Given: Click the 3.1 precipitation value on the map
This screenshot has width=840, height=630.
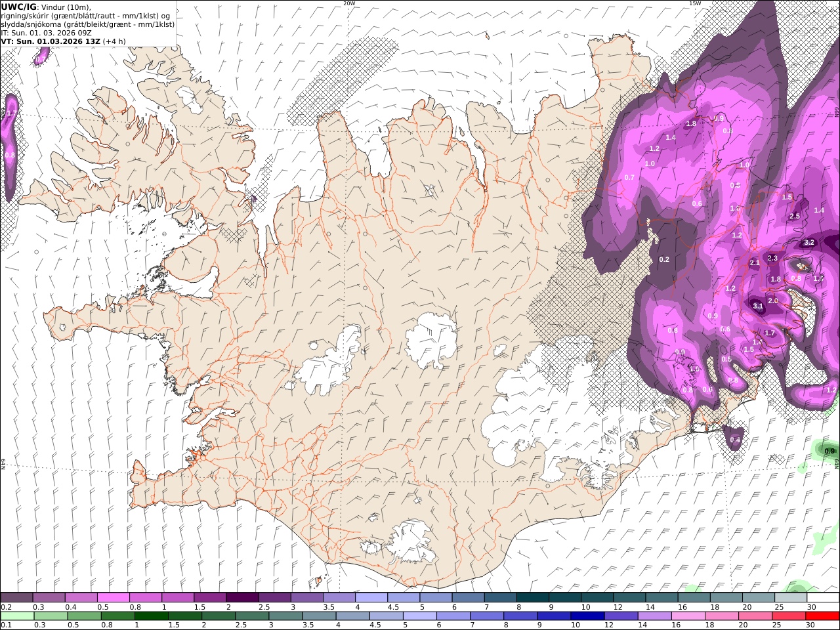Looking at the screenshot, I should click(758, 306).
